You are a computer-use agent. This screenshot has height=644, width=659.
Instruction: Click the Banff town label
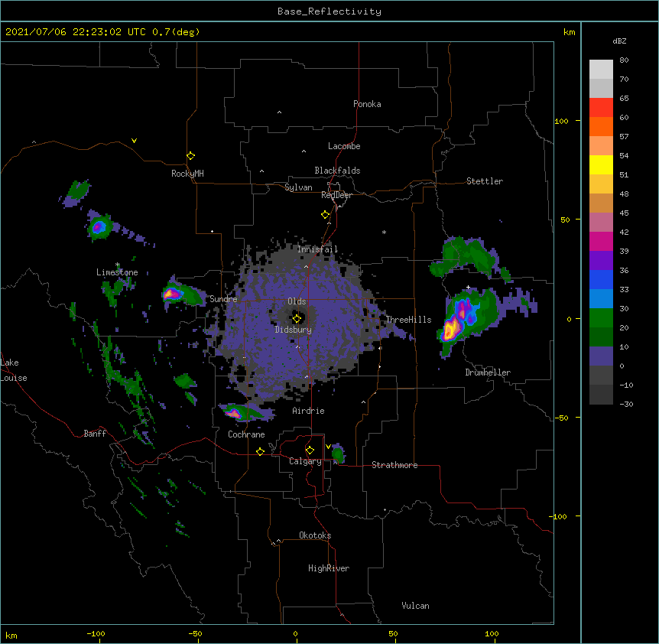coord(95,434)
